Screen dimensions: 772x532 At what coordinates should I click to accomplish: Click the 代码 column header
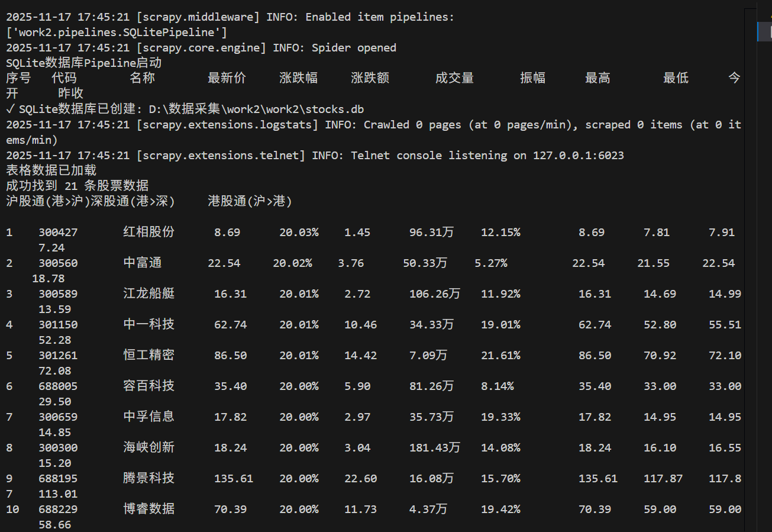(64, 78)
